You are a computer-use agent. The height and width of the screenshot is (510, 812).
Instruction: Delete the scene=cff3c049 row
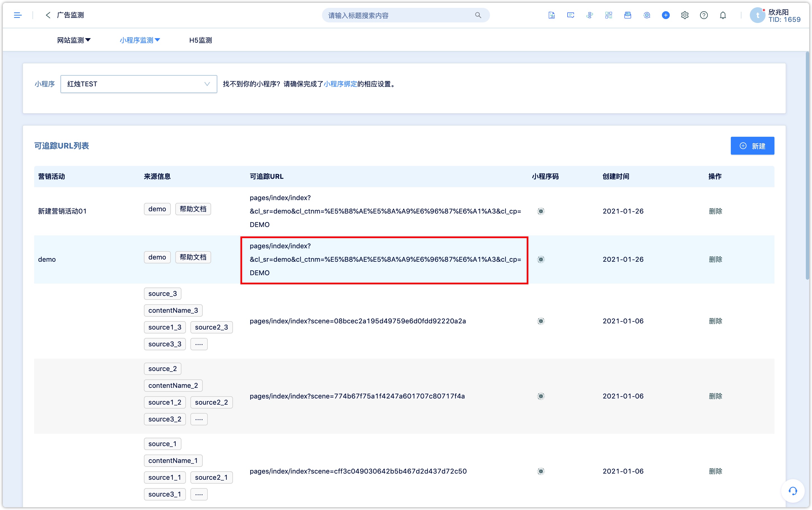715,471
